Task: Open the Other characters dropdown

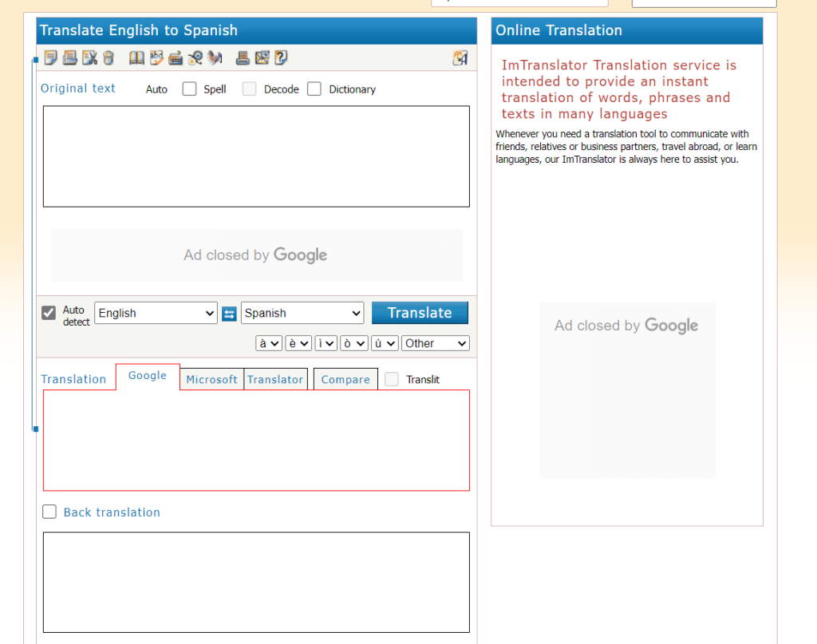Action: (436, 343)
